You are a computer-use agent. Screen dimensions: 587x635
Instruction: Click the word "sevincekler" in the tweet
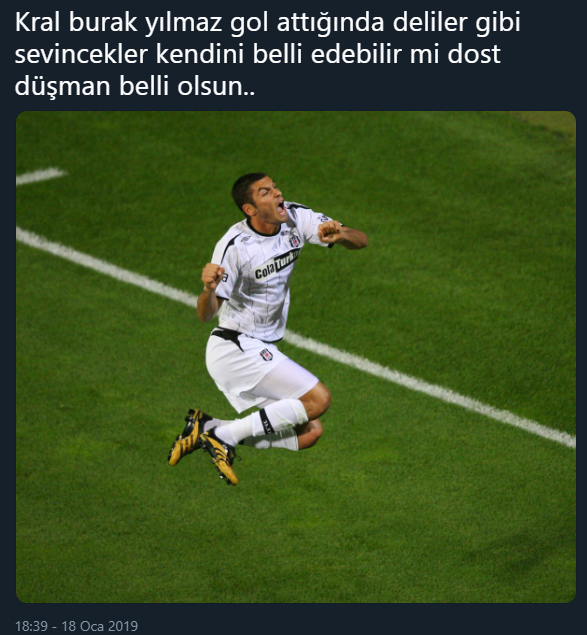(x=81, y=54)
